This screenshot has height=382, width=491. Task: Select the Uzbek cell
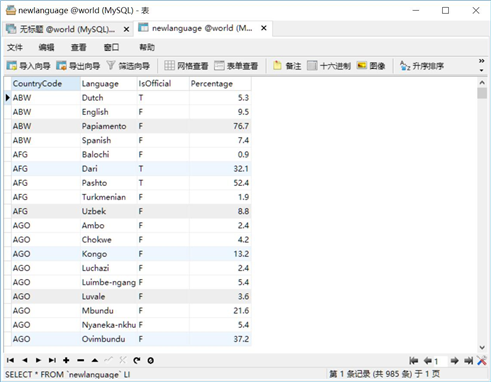[109, 211]
